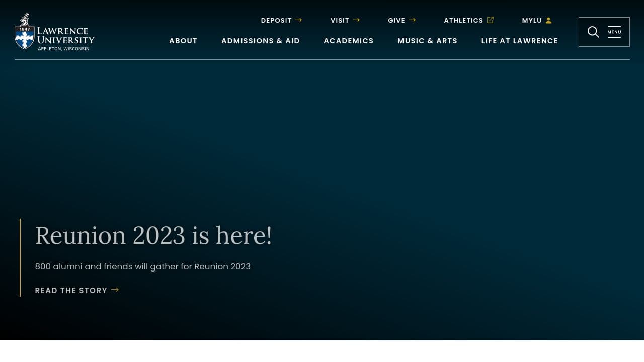The width and height of the screenshot is (644, 362).
Task: Click the MENU hamburger icon
Action: coord(614,32)
